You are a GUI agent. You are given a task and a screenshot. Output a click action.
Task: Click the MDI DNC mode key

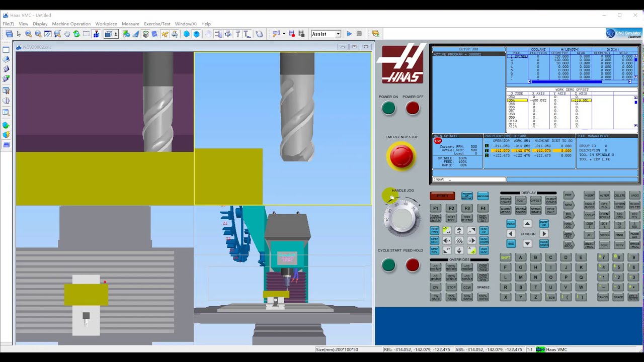point(569,215)
